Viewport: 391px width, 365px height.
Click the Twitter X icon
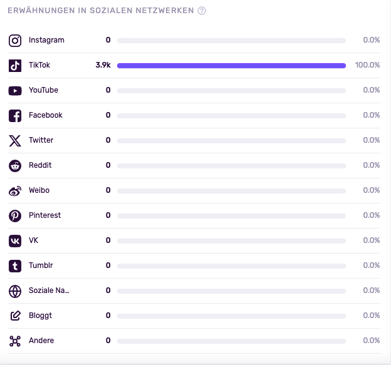[15, 141]
